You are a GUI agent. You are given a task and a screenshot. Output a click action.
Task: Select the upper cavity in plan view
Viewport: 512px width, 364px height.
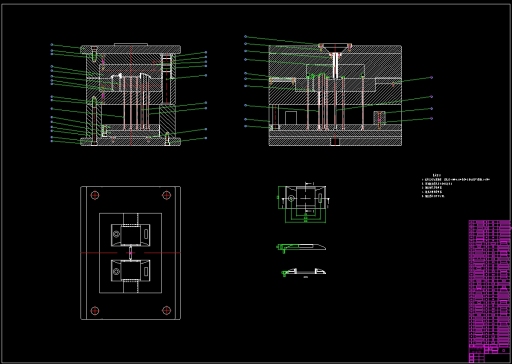click(130, 235)
